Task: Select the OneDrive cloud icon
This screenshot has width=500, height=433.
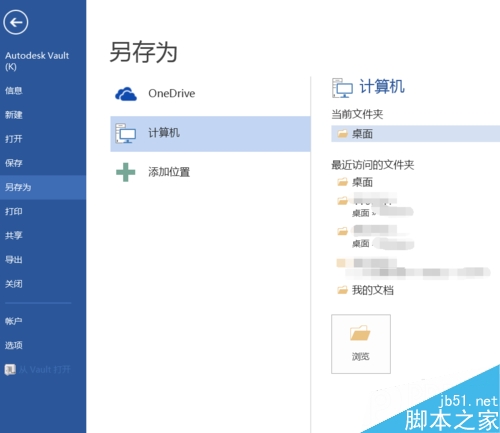Action: click(x=126, y=94)
